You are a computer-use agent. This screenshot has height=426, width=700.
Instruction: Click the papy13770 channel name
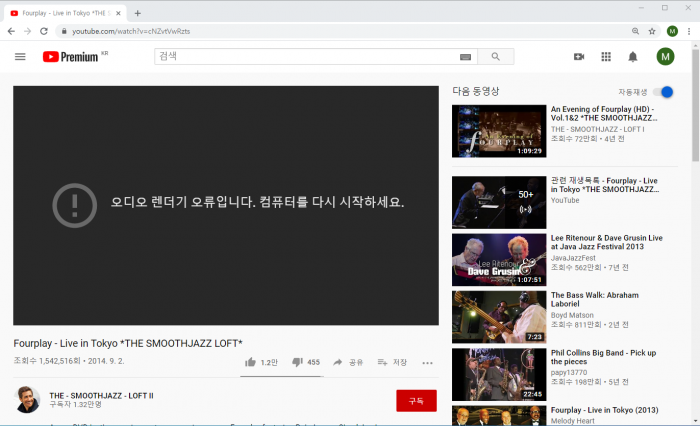click(569, 372)
